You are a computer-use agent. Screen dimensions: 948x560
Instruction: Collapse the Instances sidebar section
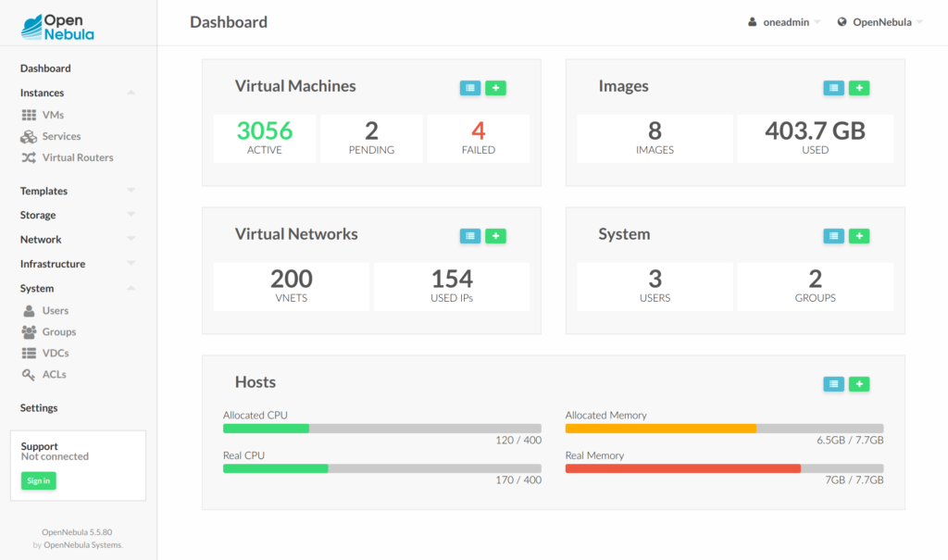(131, 93)
